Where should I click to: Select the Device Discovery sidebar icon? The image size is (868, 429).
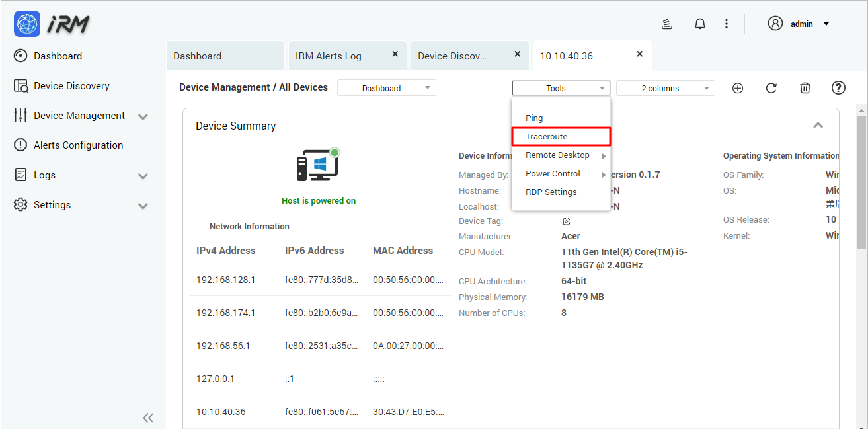tap(20, 85)
